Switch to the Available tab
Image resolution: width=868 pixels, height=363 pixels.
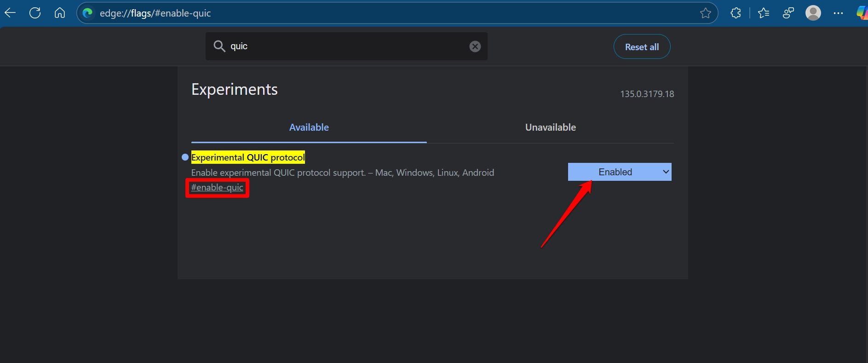coord(309,127)
